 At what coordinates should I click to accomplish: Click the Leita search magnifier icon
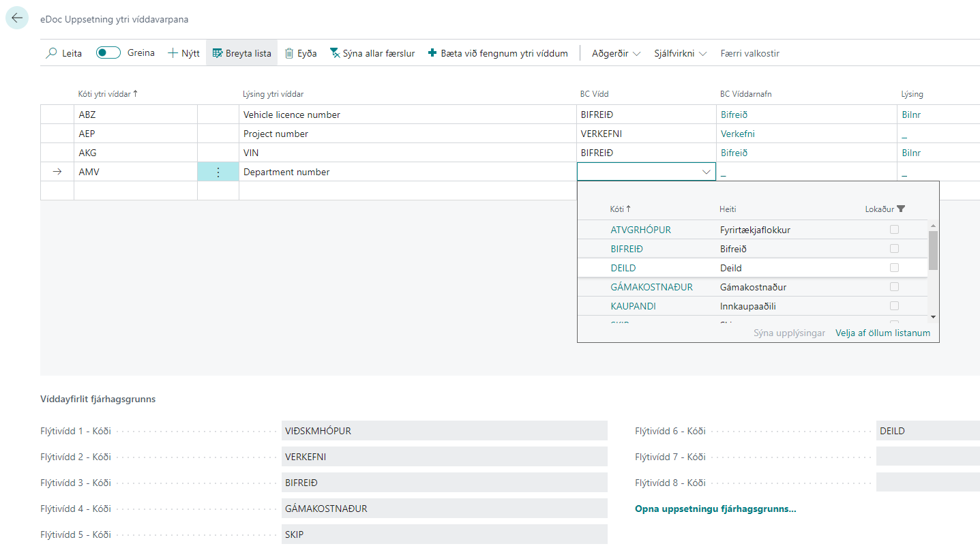coord(52,53)
